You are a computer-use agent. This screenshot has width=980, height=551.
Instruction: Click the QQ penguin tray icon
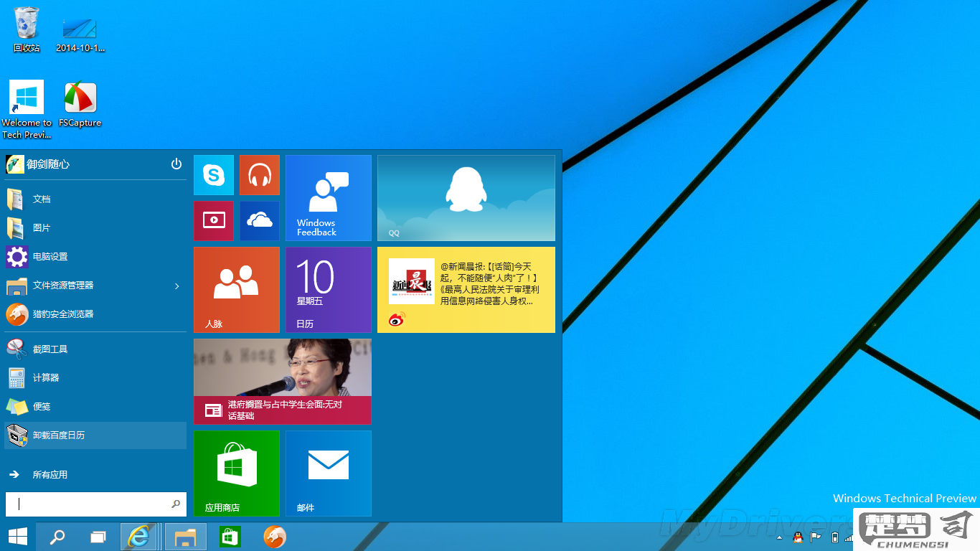798,537
